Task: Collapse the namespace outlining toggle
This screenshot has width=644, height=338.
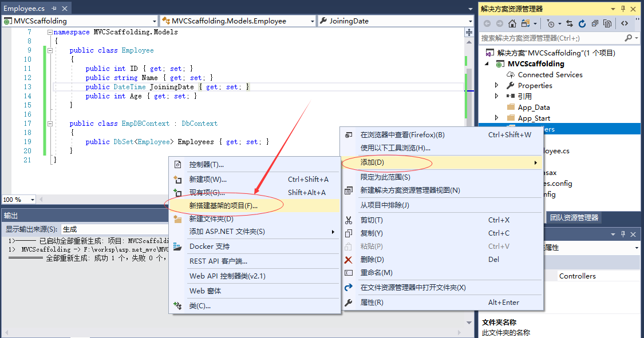Action: tap(50, 32)
